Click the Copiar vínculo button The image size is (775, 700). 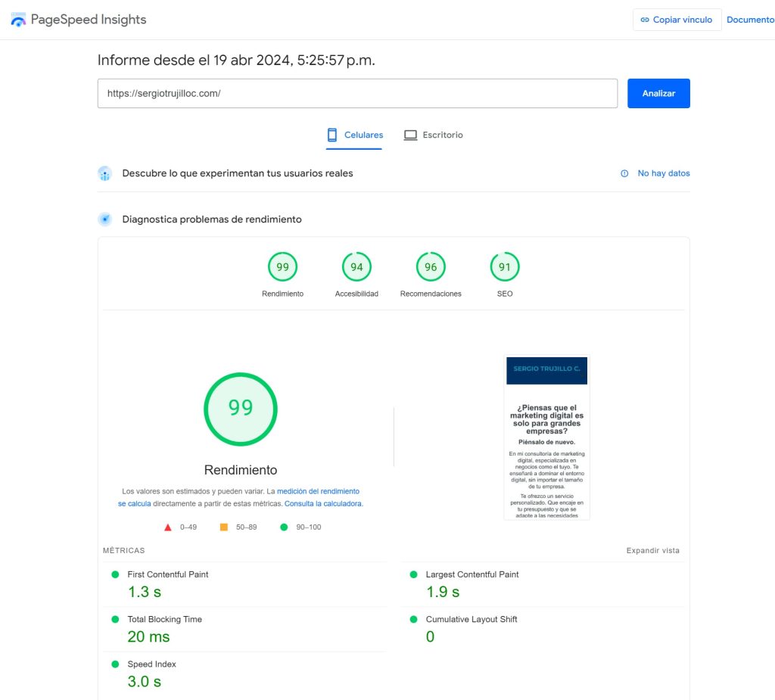click(677, 20)
